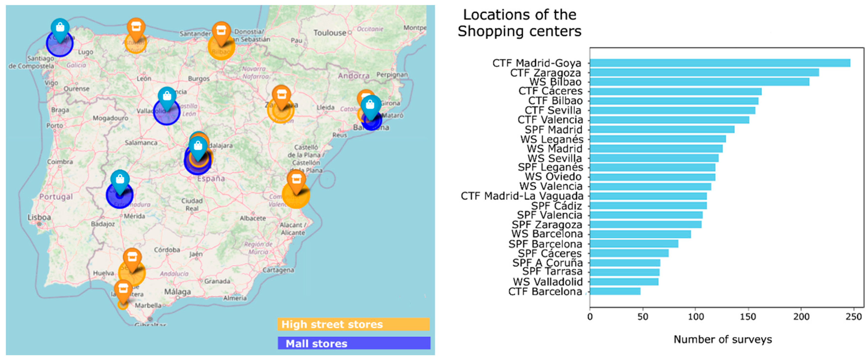
Task: Click the SPF A Coruña bar
Action: 625,263
